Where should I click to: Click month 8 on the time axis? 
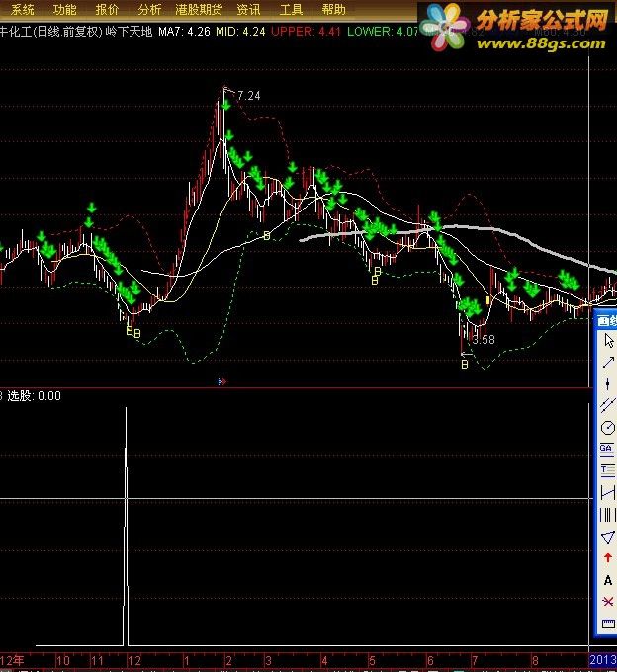(x=535, y=660)
